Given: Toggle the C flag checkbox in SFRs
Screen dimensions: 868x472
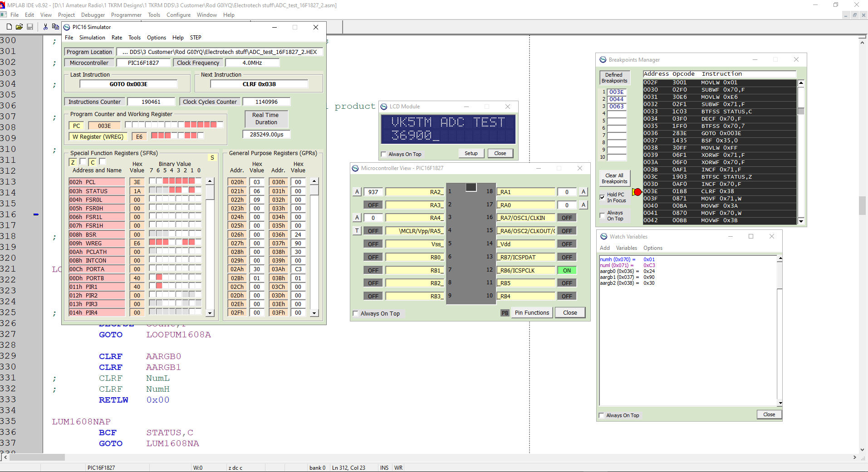Looking at the screenshot, I should [x=103, y=161].
